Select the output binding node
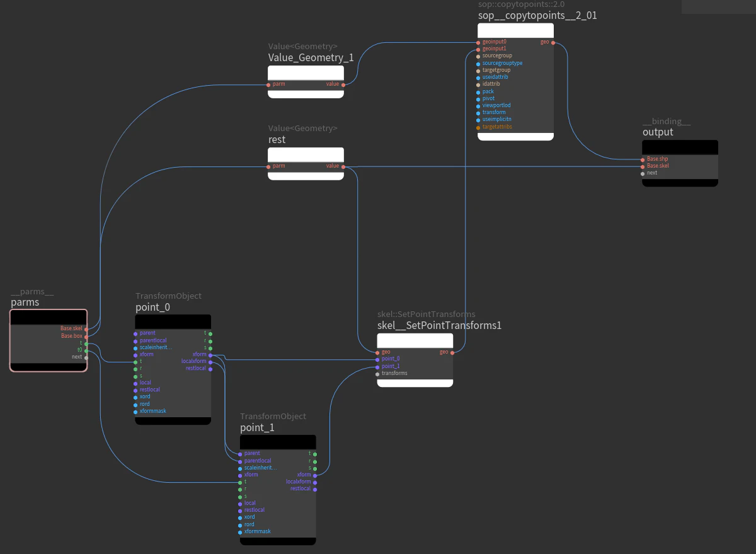This screenshot has height=554, width=756. pyautogui.click(x=680, y=163)
